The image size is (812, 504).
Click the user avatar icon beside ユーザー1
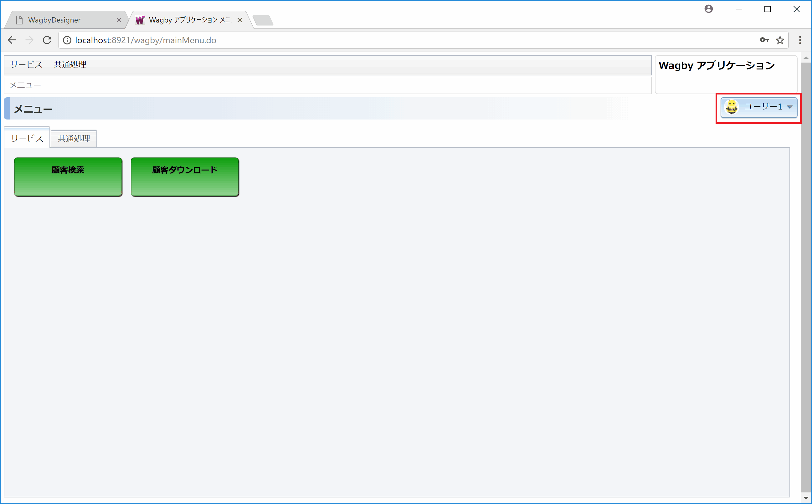tap(732, 107)
